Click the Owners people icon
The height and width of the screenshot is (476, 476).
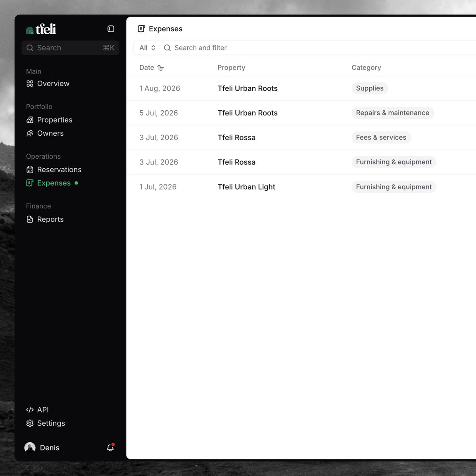click(30, 133)
